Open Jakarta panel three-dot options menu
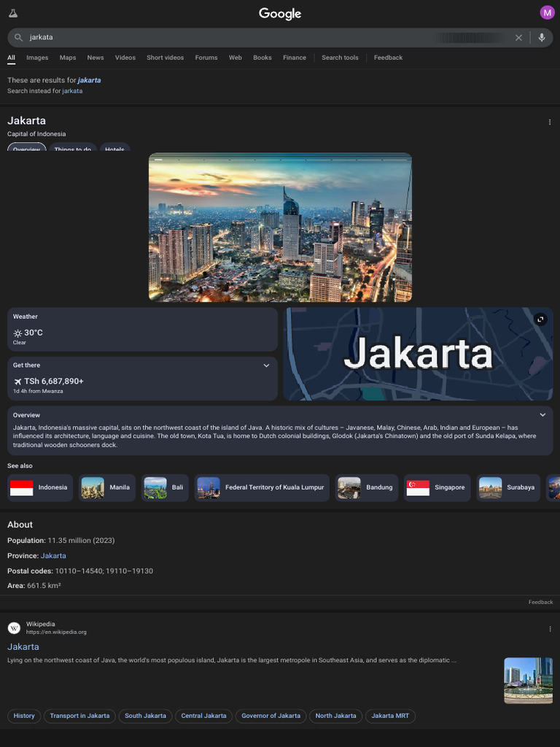 pyautogui.click(x=549, y=122)
